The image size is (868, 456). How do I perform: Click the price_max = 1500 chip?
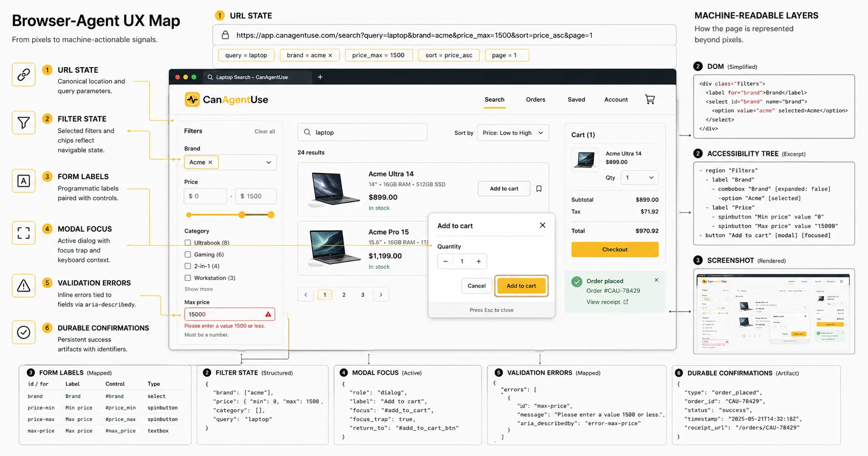[x=379, y=55]
